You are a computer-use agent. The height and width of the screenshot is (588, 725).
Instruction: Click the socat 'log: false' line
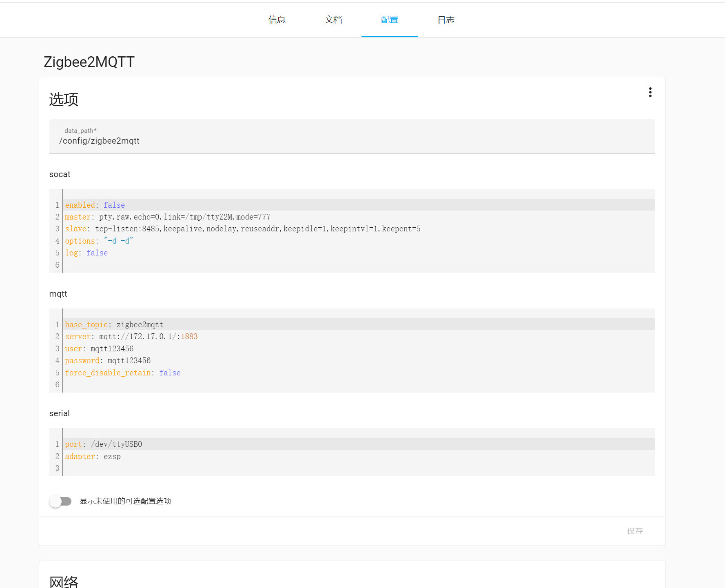[x=359, y=253]
